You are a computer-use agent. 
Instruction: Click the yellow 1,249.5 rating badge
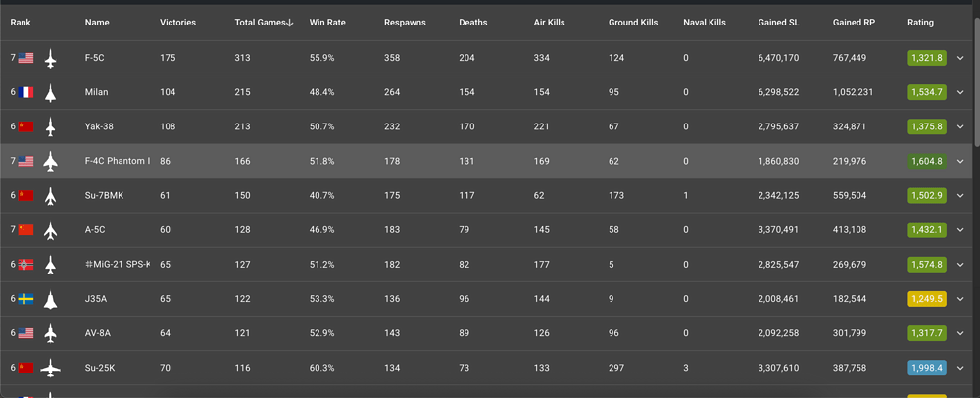click(927, 299)
